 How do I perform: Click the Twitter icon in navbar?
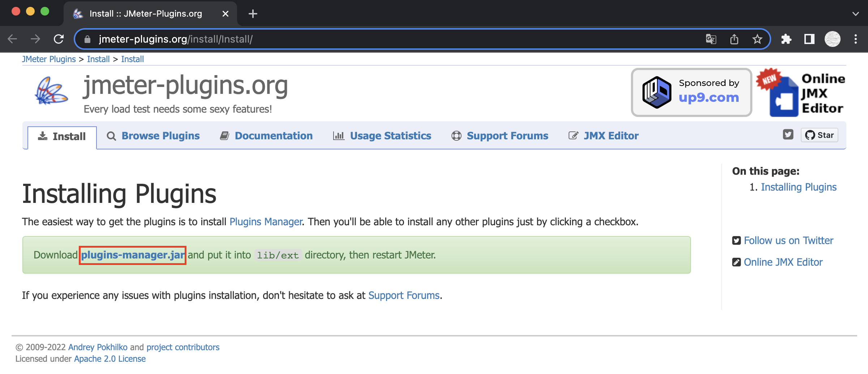(788, 135)
